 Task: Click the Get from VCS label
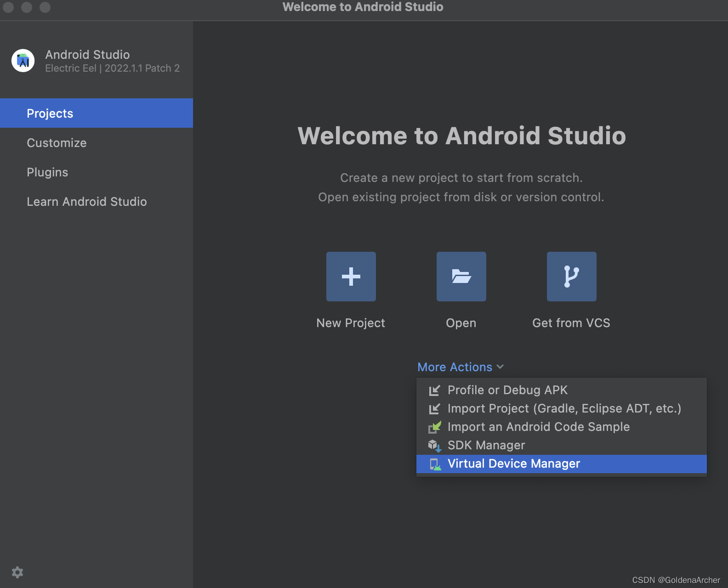point(571,323)
